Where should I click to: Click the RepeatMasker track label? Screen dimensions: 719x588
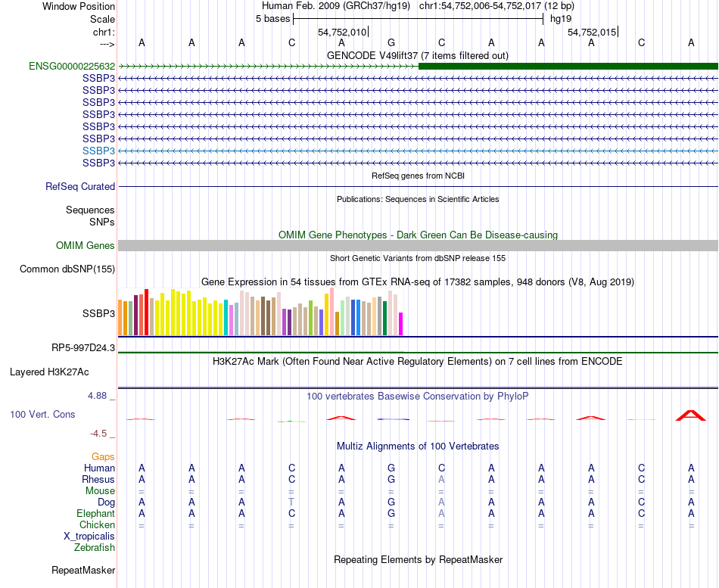[x=83, y=570]
